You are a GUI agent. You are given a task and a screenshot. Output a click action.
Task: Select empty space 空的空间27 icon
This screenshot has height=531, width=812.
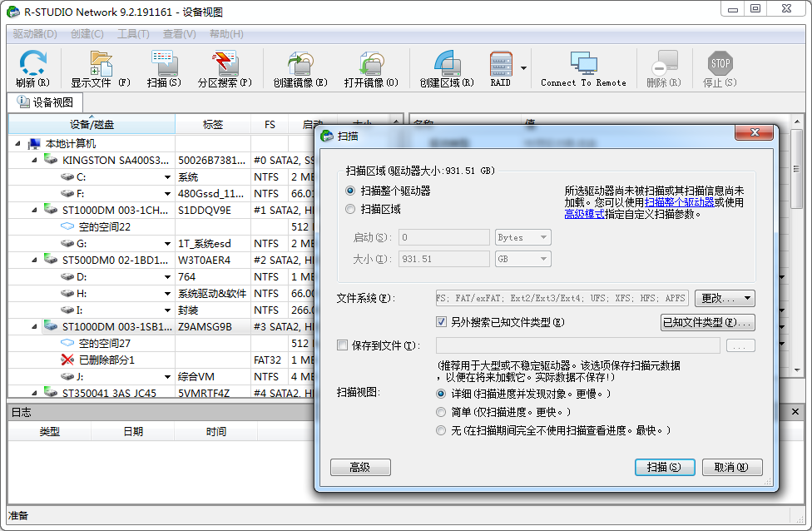[x=67, y=343]
